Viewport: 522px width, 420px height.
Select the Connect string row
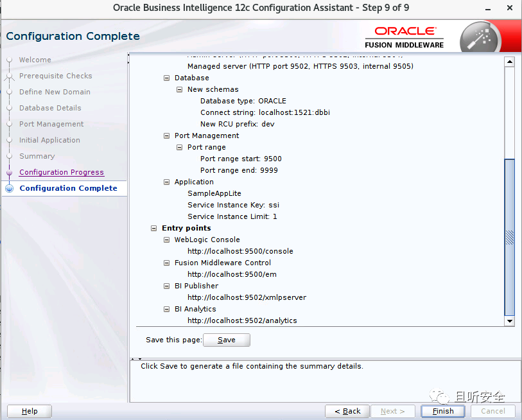[x=265, y=112]
